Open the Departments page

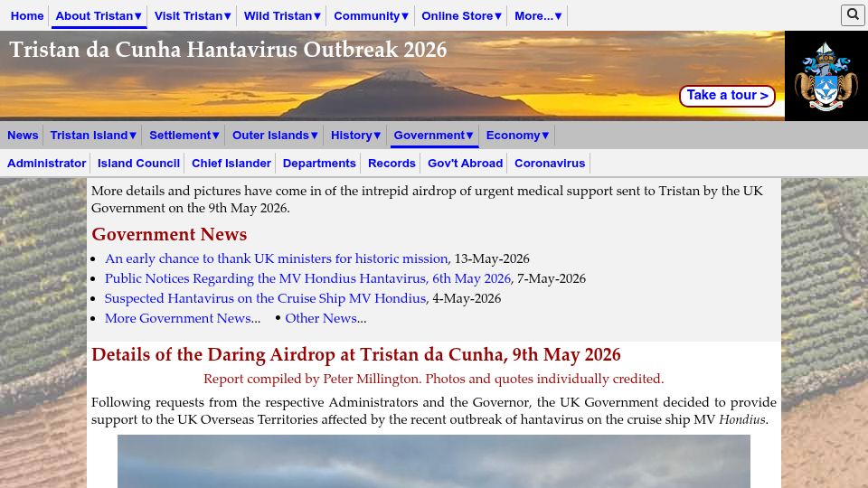[319, 164]
